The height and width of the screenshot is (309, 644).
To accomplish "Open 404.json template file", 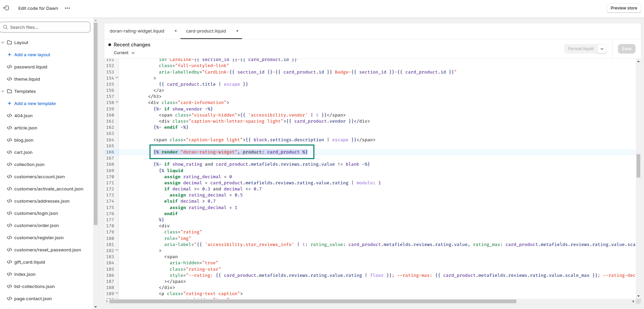I will 23,116.
